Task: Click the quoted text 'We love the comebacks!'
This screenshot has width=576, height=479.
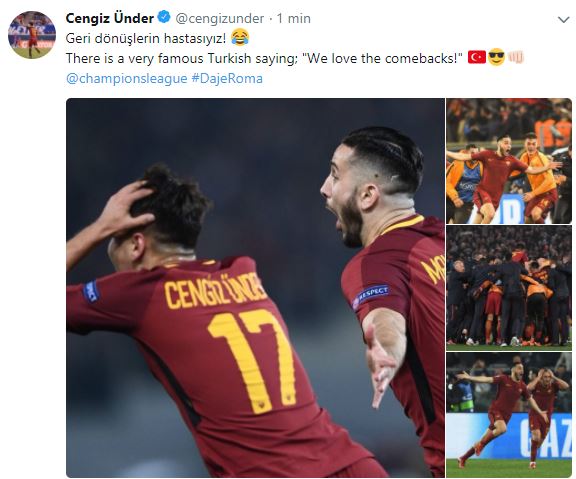Action: 382,58
